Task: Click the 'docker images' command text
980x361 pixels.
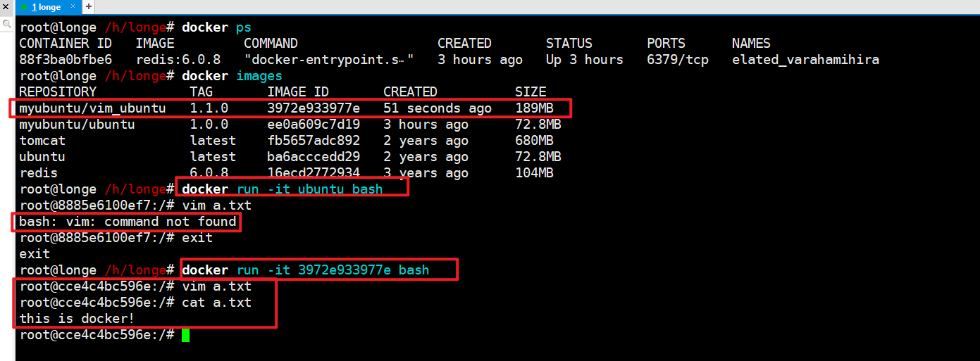Action: 232,76
